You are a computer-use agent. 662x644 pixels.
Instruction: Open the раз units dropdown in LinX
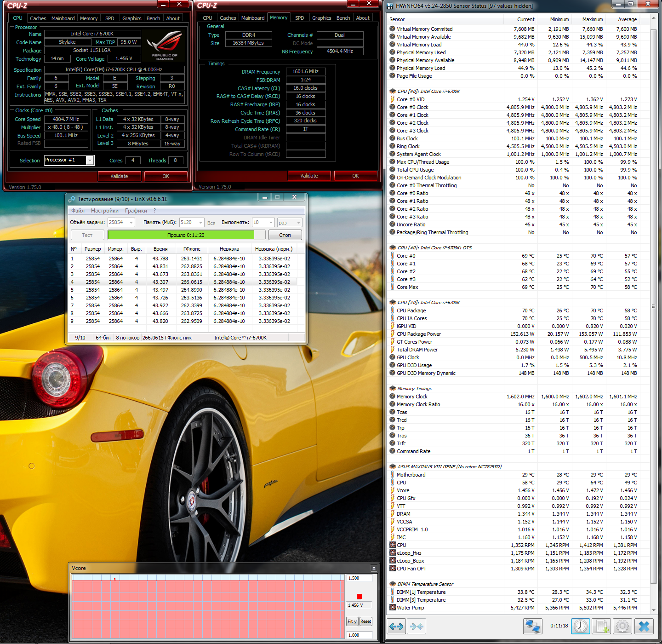tap(298, 223)
